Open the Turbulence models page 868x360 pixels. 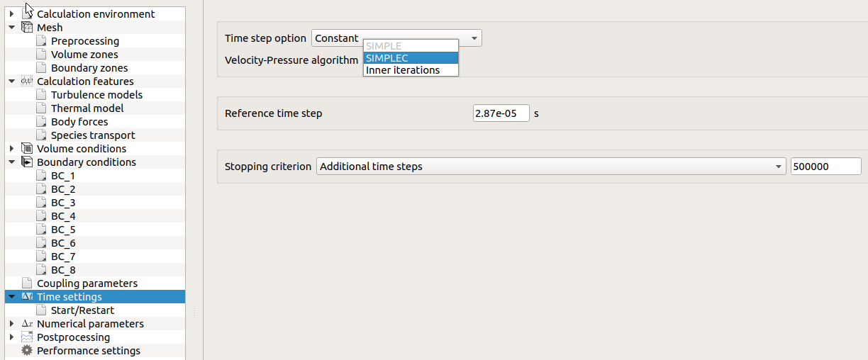pos(96,95)
